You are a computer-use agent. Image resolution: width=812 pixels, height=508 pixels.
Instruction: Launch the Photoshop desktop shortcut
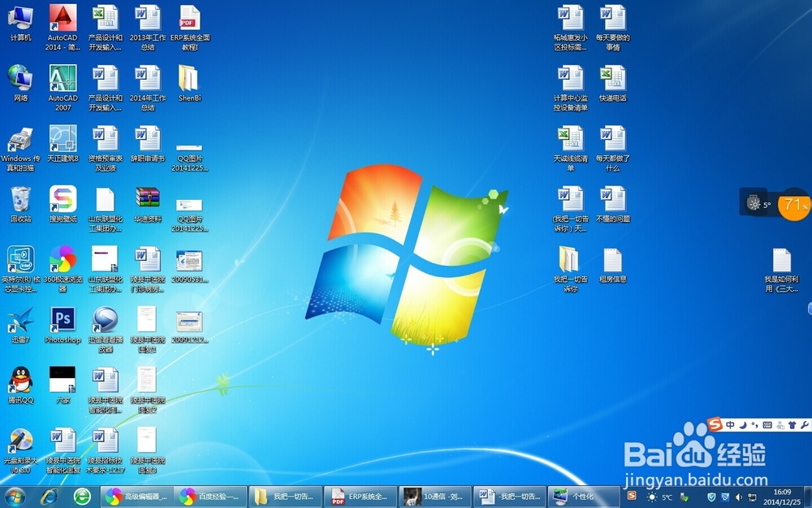coord(63,325)
